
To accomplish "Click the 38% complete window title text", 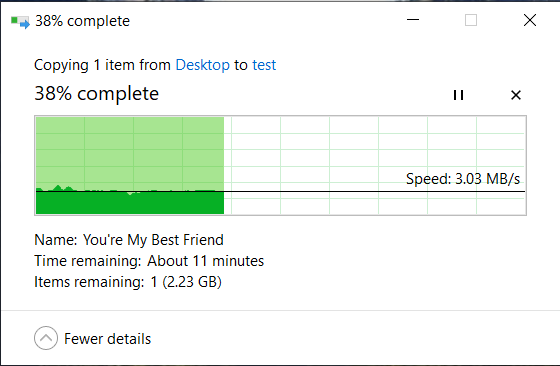I will (x=82, y=21).
